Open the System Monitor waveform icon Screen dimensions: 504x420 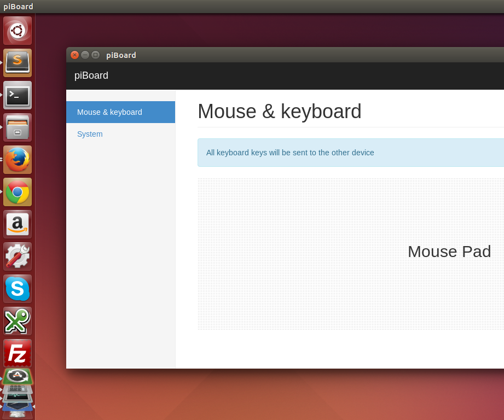click(x=16, y=396)
